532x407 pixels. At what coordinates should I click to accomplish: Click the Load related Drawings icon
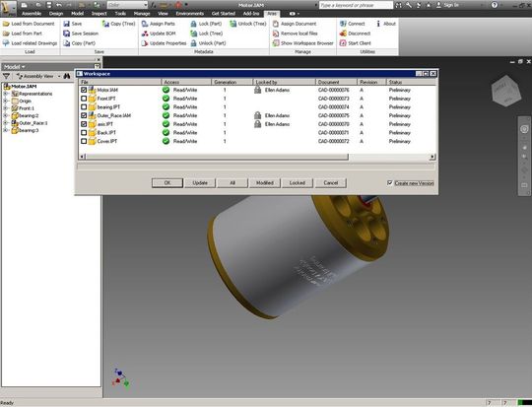tap(6, 43)
